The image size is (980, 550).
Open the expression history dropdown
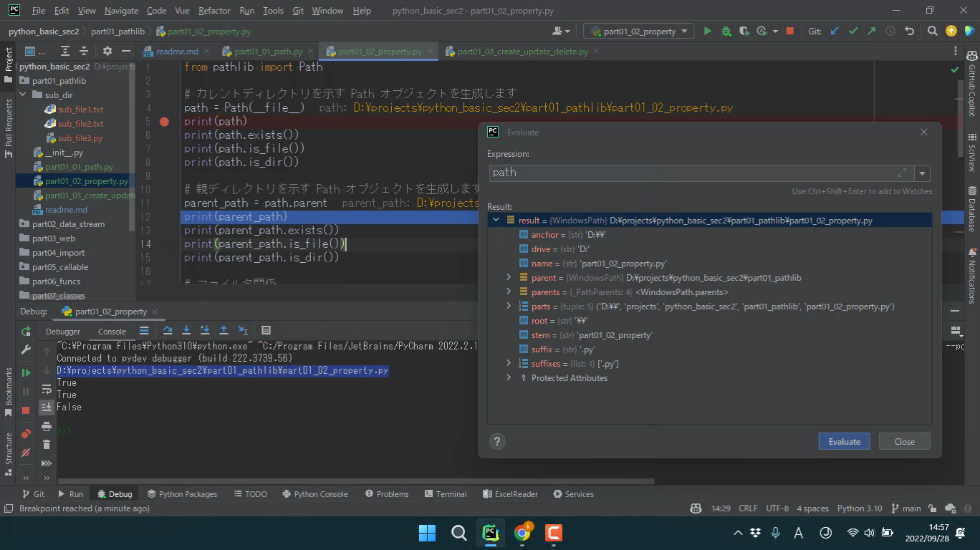[922, 173]
